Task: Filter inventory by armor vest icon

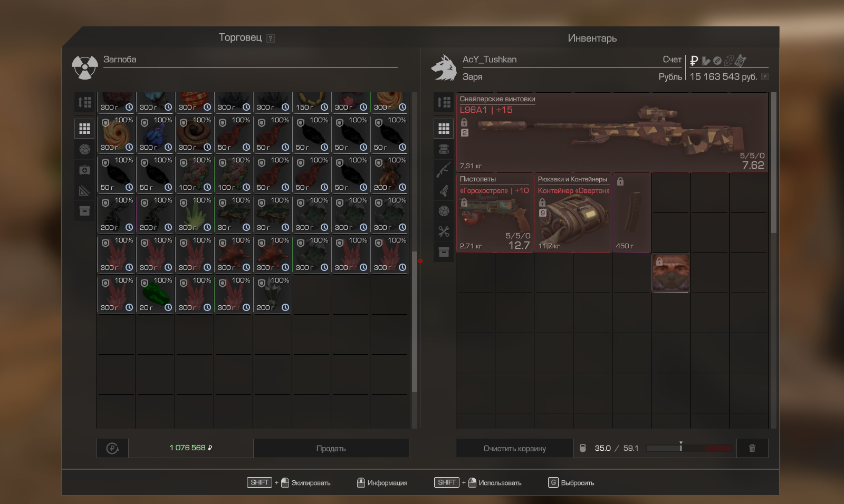Action: (x=444, y=149)
